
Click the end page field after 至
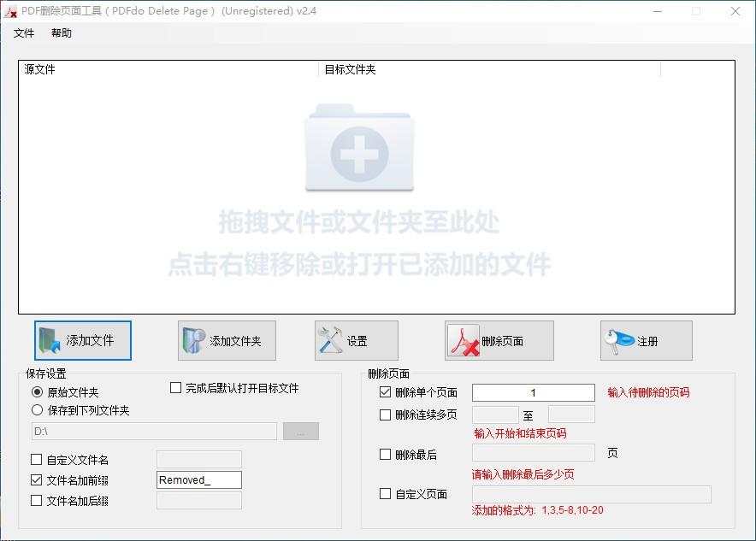coord(571,415)
